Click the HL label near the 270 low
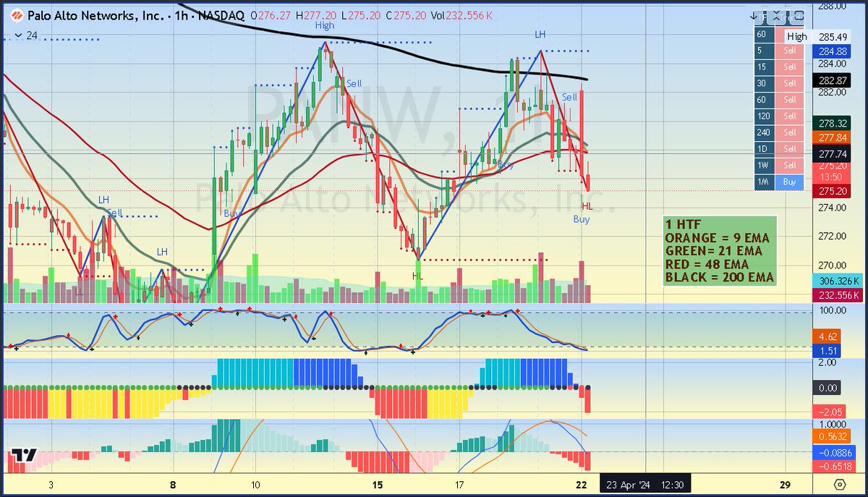The height and width of the screenshot is (497, 868). (x=417, y=276)
